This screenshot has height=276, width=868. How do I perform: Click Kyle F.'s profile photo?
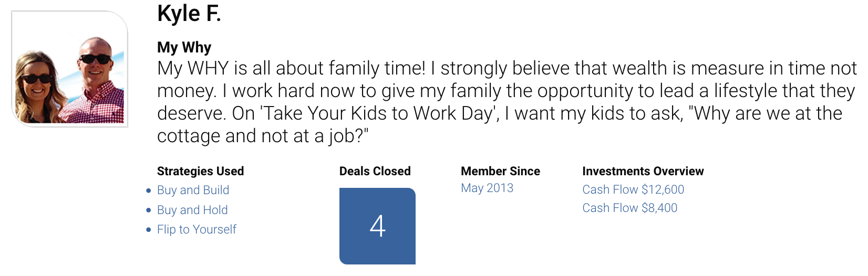(69, 69)
